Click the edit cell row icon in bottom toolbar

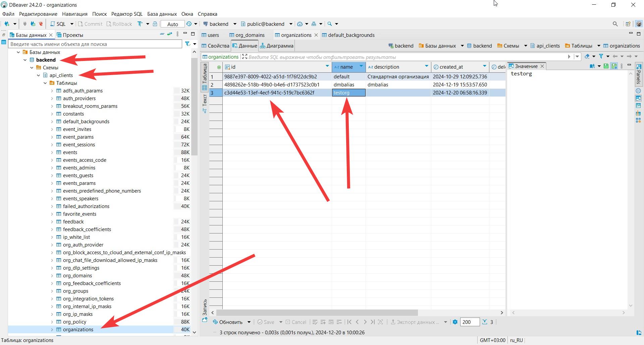pos(315,322)
